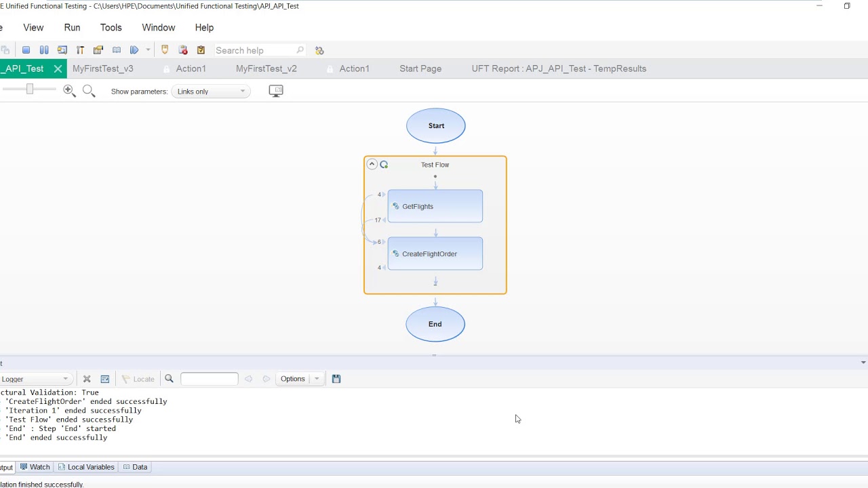Image resolution: width=868 pixels, height=488 pixels.
Task: Switch to the Data pane tab
Action: click(x=135, y=467)
